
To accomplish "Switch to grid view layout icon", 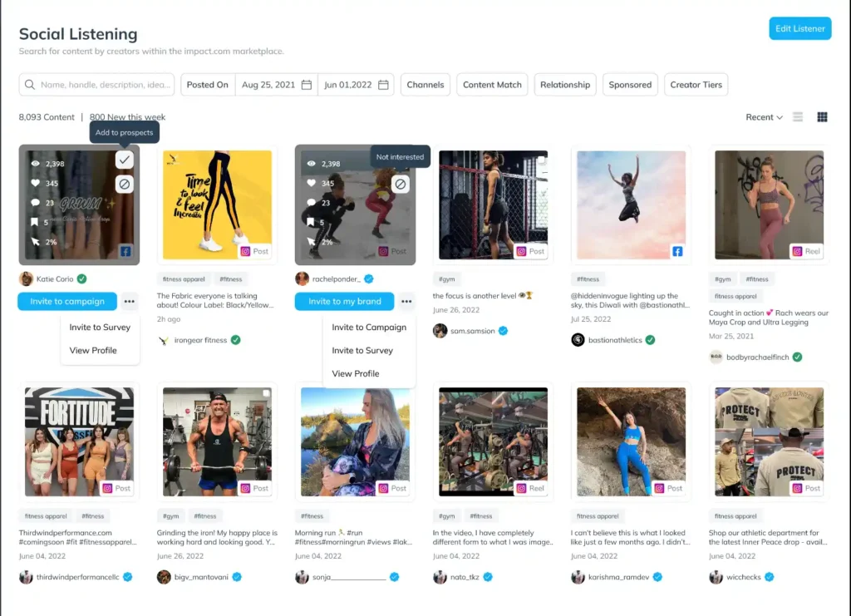I will (x=822, y=117).
